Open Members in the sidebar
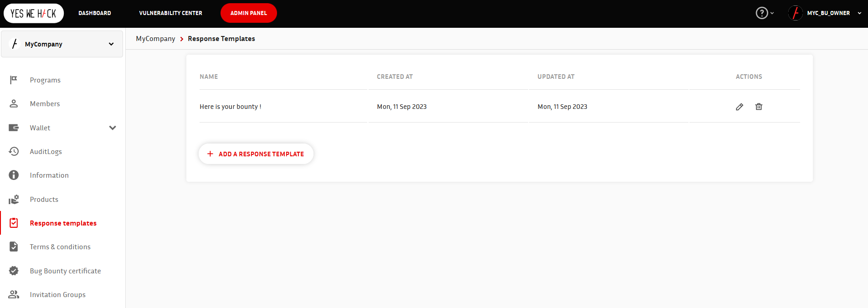This screenshot has height=308, width=868. [45, 104]
